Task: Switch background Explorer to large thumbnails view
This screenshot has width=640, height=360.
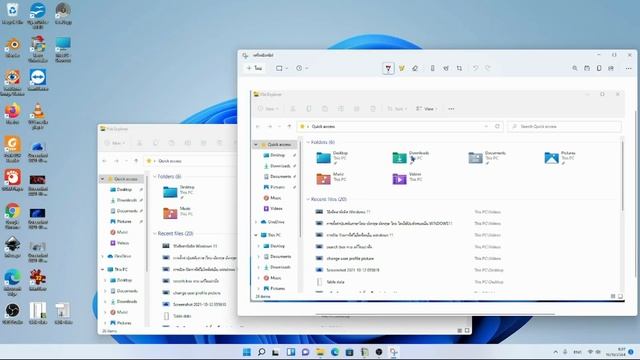Action: [x=467, y=331]
